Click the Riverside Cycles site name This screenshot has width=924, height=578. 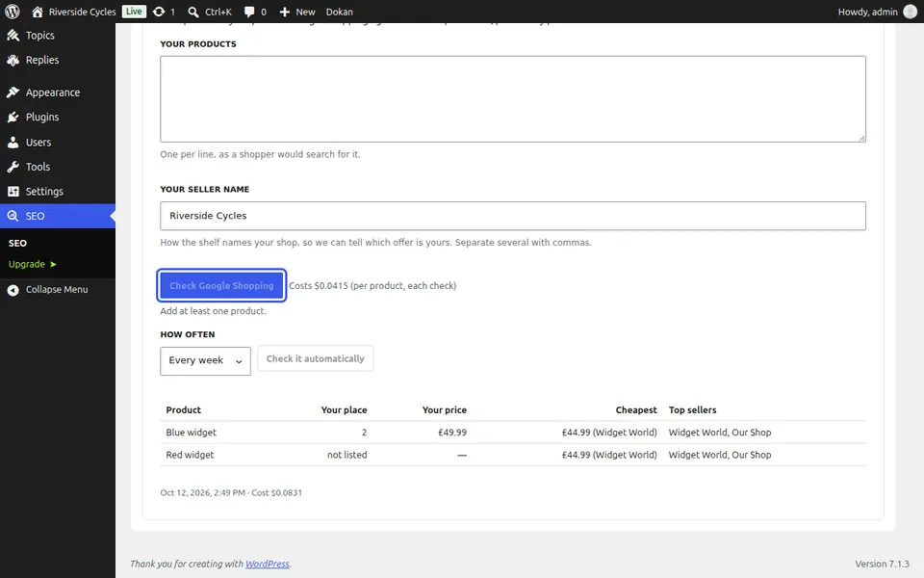pyautogui.click(x=82, y=12)
